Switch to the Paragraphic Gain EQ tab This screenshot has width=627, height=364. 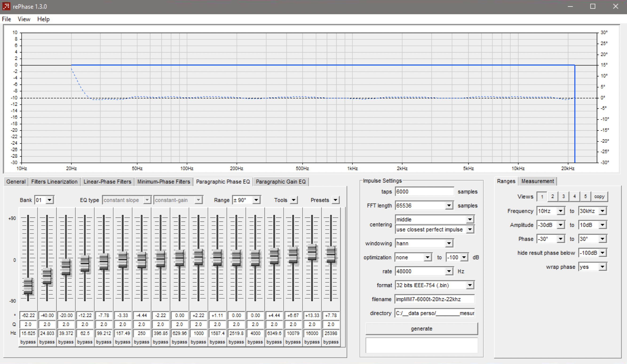point(281,181)
